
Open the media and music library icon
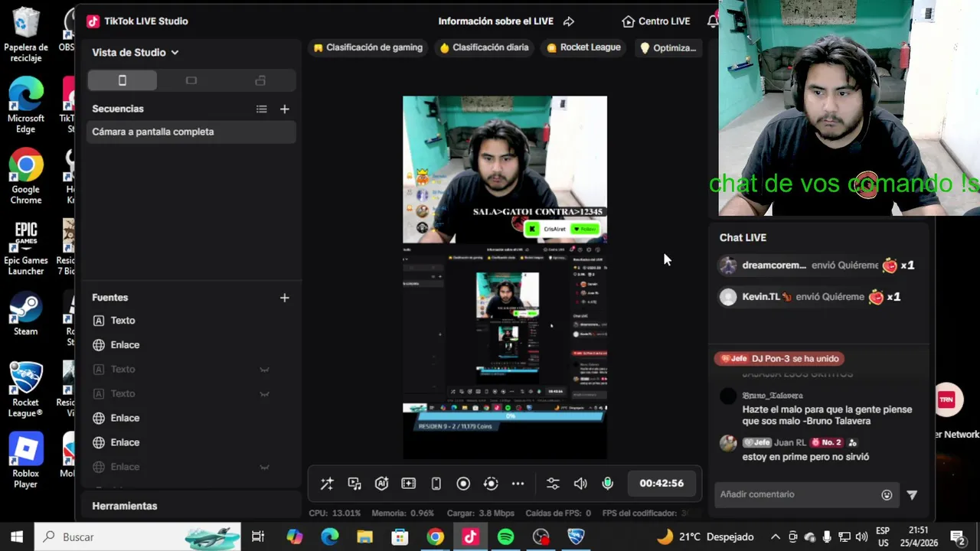(354, 484)
